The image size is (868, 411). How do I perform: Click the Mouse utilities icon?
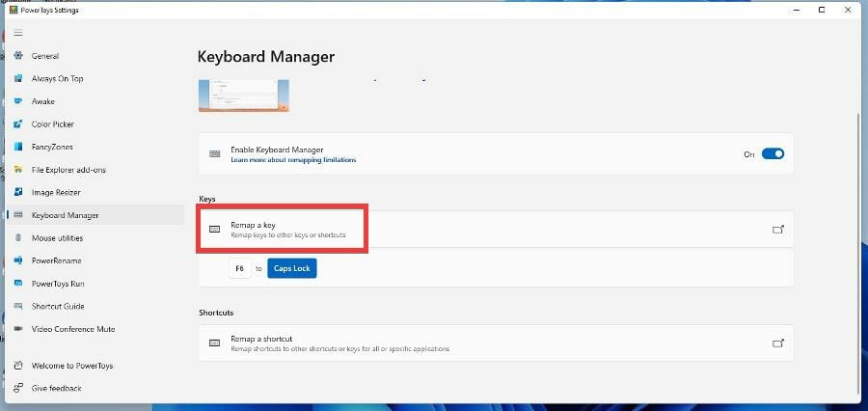[x=18, y=237]
